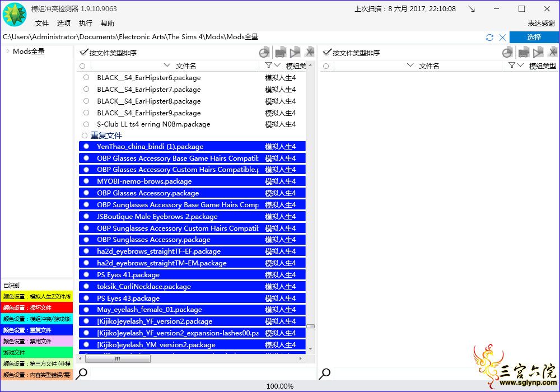Open the 模组类 column dropdown in left panel

tap(277, 66)
